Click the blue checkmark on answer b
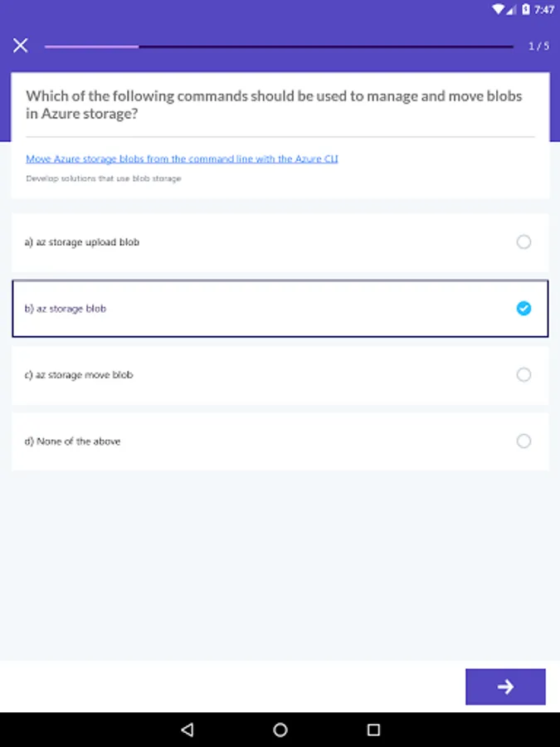The height and width of the screenshot is (747, 560). pos(523,308)
